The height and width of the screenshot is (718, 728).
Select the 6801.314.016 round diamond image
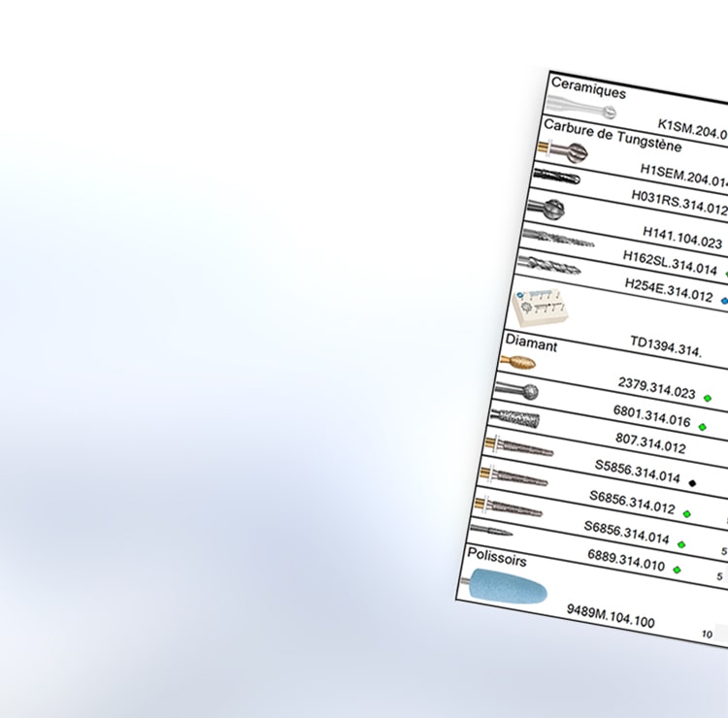pos(516,391)
